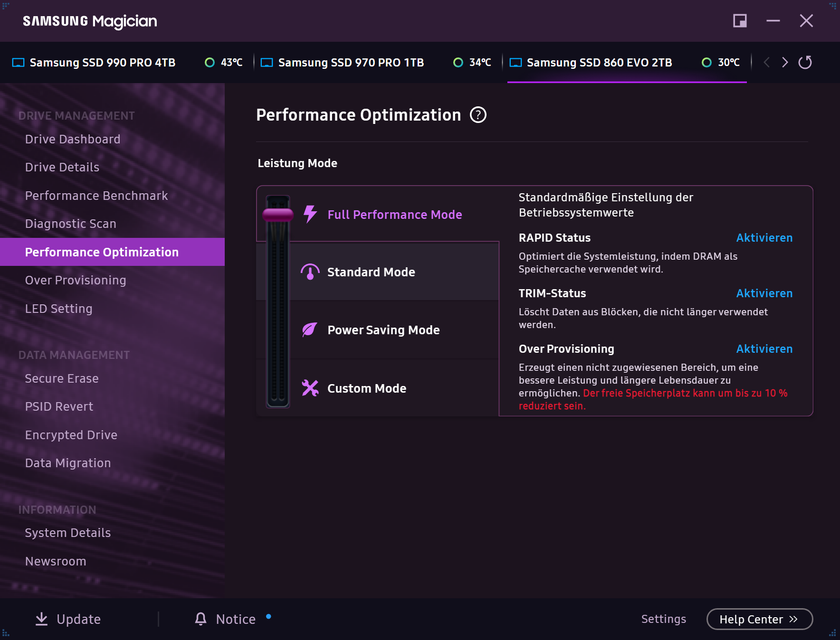Click the performance slider track near Custom Mode

coord(278,388)
